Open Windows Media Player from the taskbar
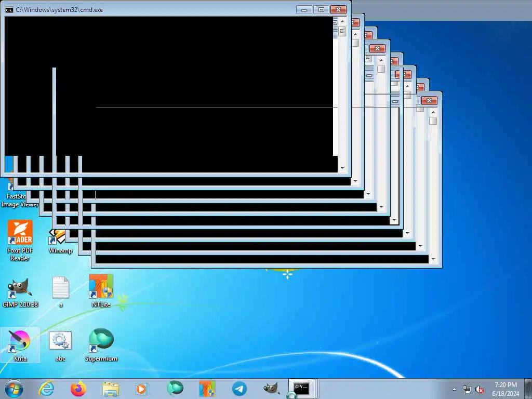Image resolution: width=532 pixels, height=399 pixels. click(142, 389)
